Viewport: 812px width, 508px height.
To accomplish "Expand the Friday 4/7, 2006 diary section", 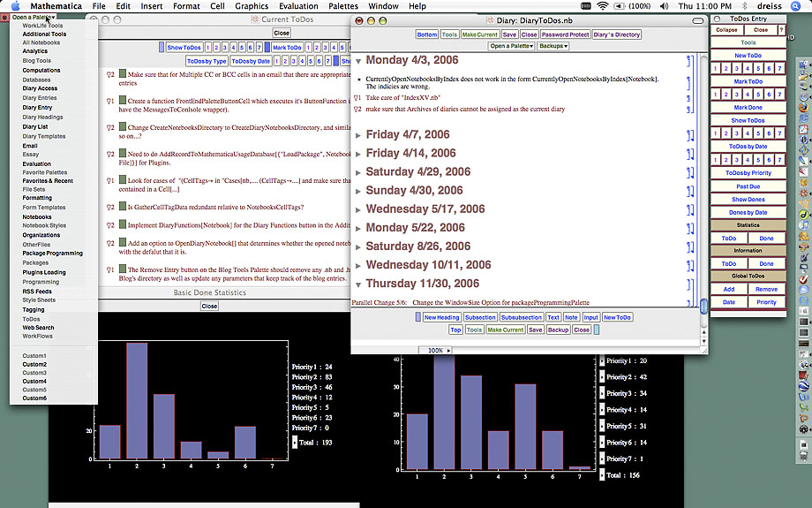I will (x=358, y=135).
